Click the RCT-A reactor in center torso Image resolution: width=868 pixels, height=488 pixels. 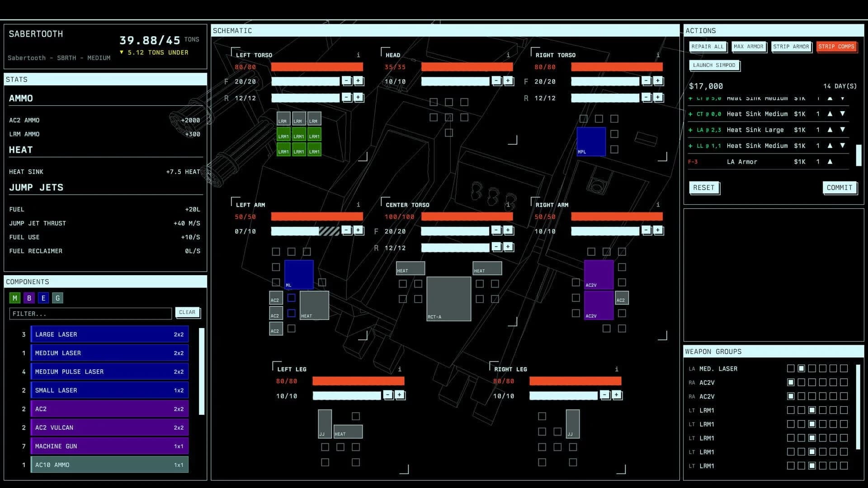coord(448,298)
